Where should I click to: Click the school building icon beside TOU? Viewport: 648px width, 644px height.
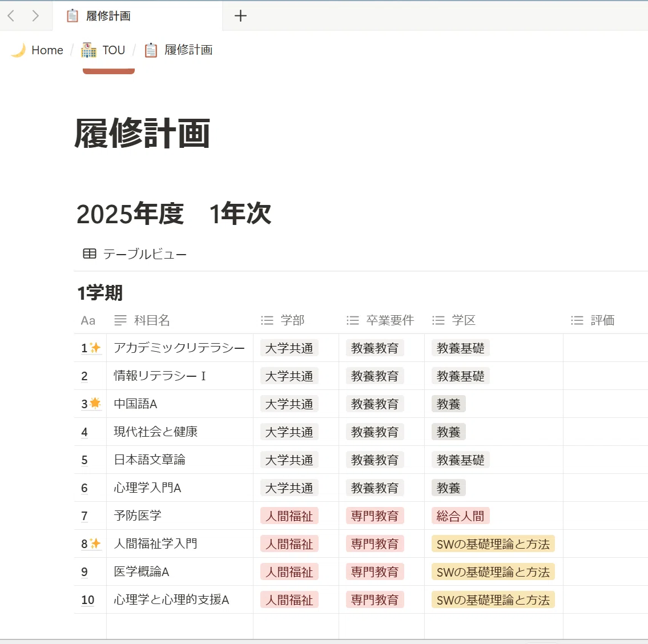[88, 50]
